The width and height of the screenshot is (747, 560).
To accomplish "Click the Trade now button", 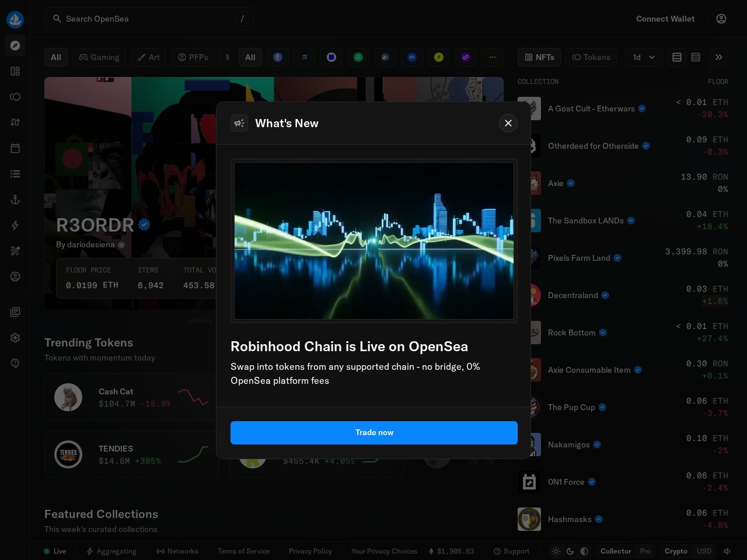I will click(x=374, y=433).
